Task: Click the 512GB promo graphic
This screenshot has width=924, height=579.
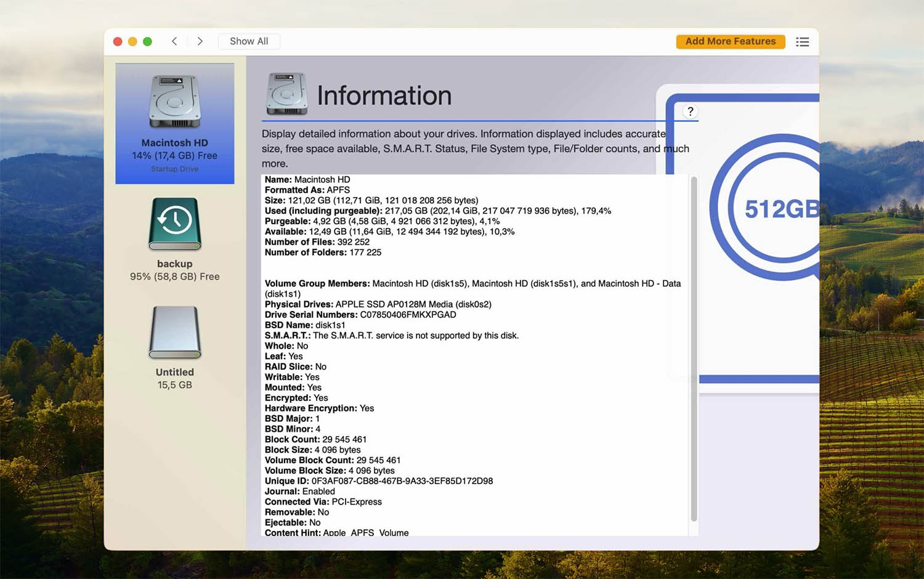Action: [764, 208]
